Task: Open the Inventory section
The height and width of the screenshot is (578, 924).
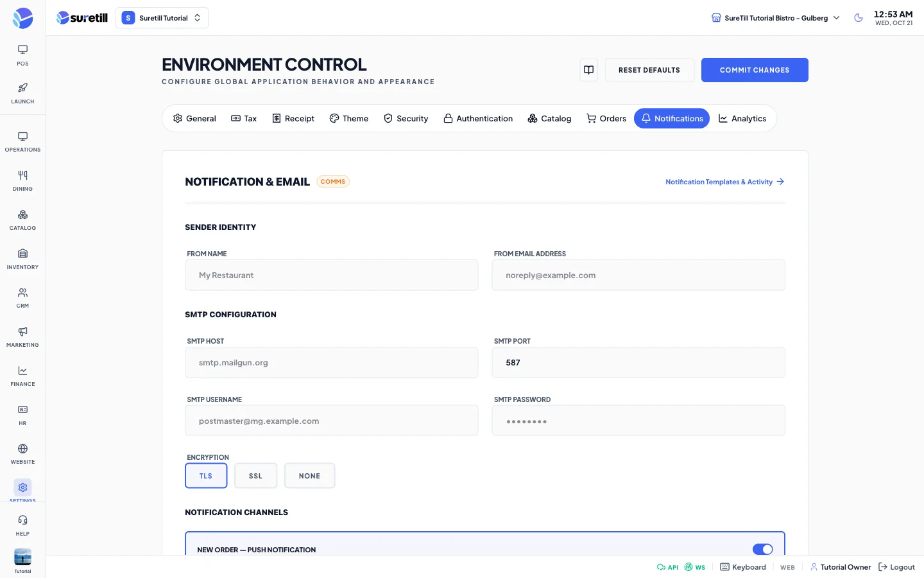Action: 22,259
